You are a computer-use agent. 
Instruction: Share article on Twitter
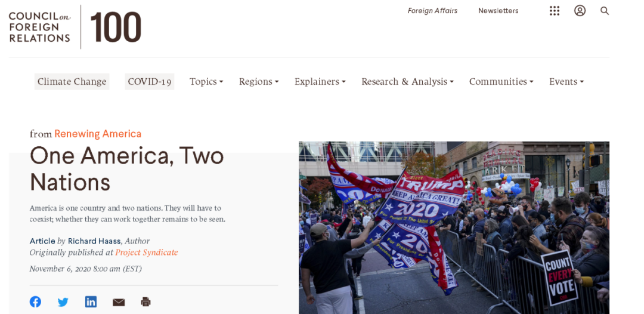63,302
